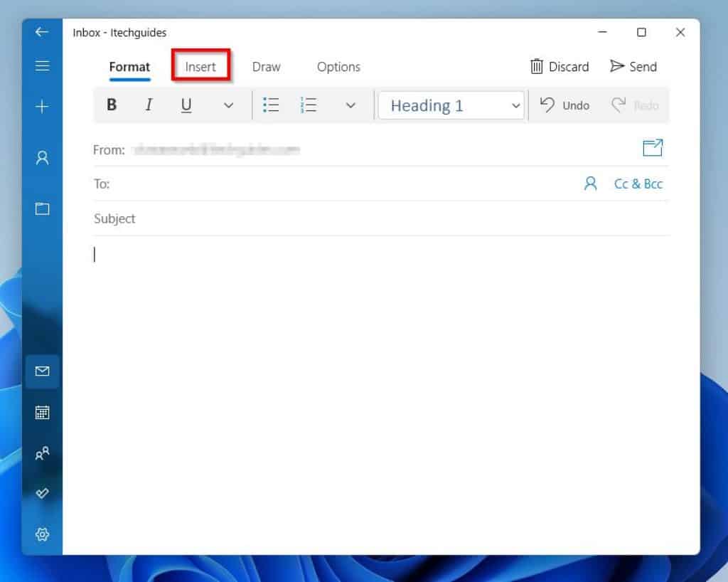Open message in new window icon
The image size is (728, 582).
tap(653, 148)
